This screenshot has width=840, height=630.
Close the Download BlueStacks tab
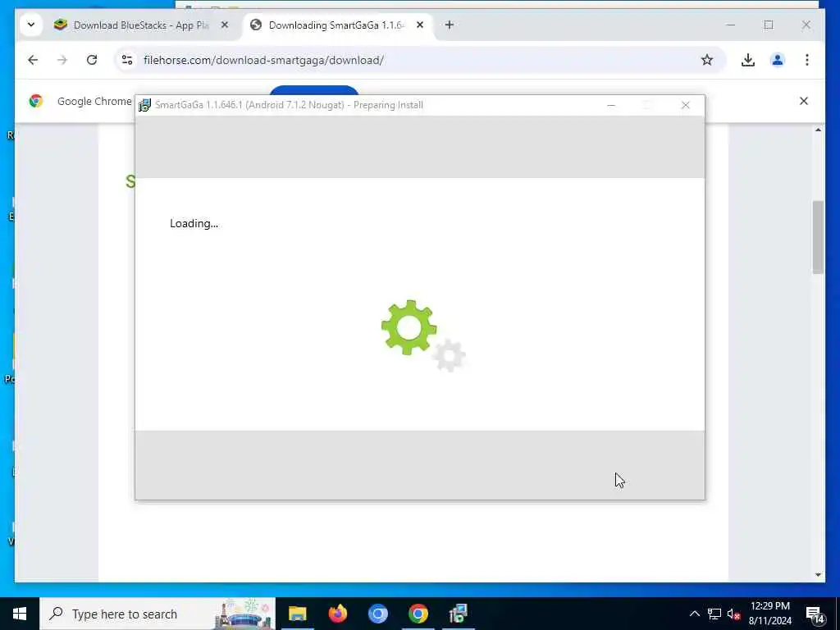[225, 25]
